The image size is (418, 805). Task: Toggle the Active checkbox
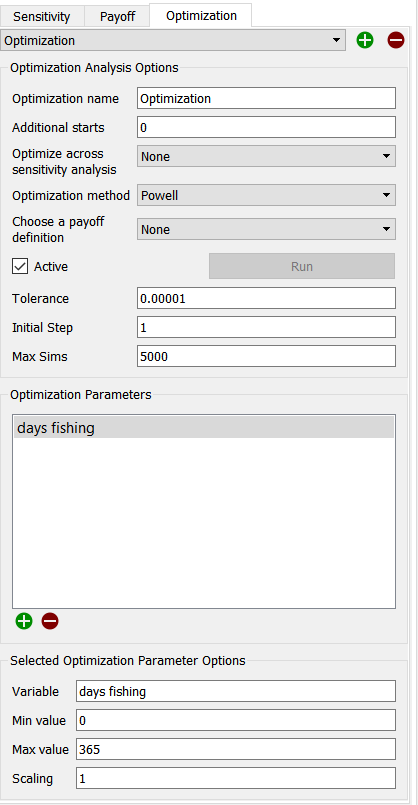click(x=20, y=266)
